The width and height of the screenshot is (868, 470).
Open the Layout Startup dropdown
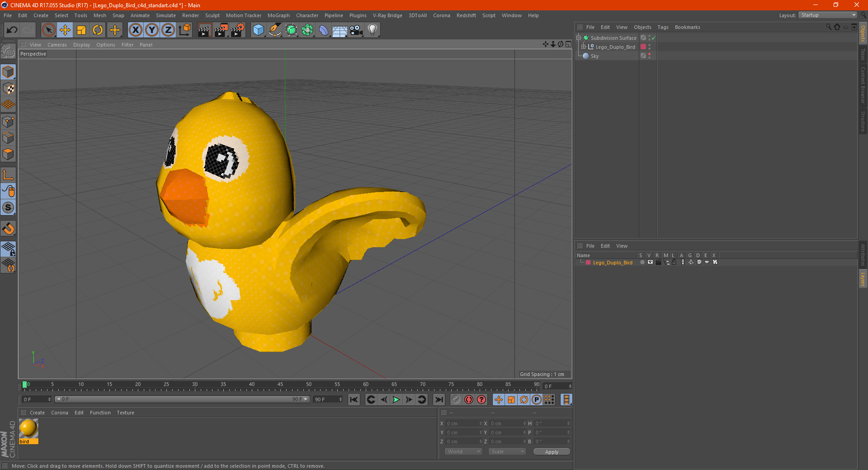pyautogui.click(x=828, y=15)
